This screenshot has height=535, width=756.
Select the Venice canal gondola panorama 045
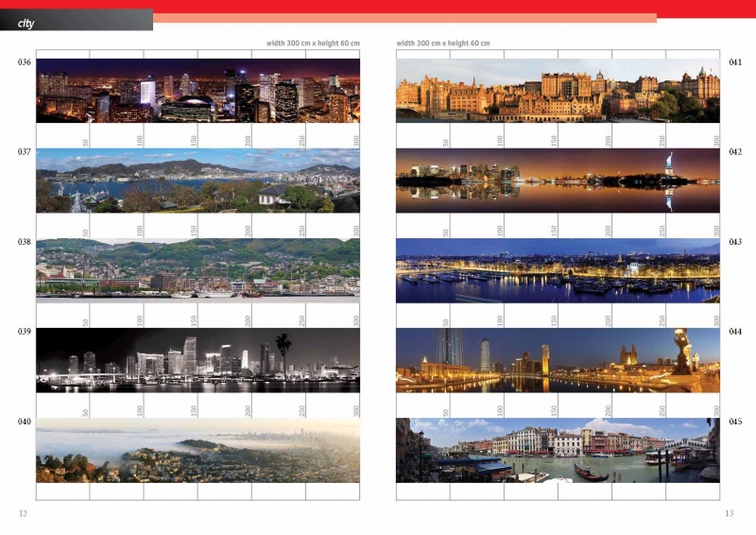tap(558, 451)
